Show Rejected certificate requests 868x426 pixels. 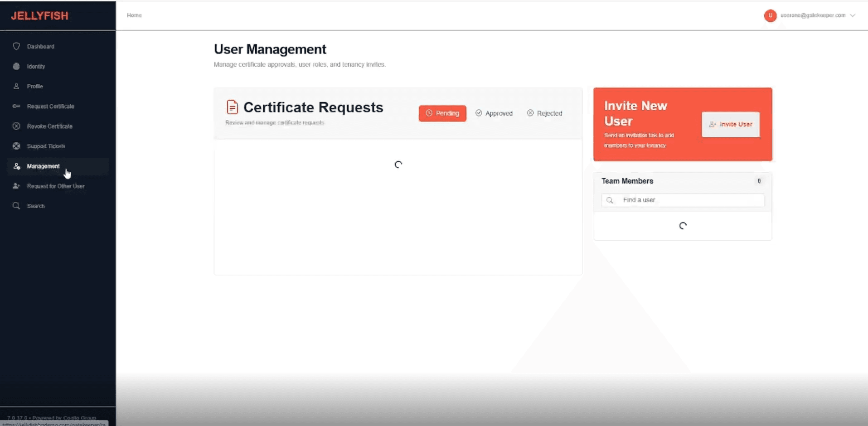point(544,113)
